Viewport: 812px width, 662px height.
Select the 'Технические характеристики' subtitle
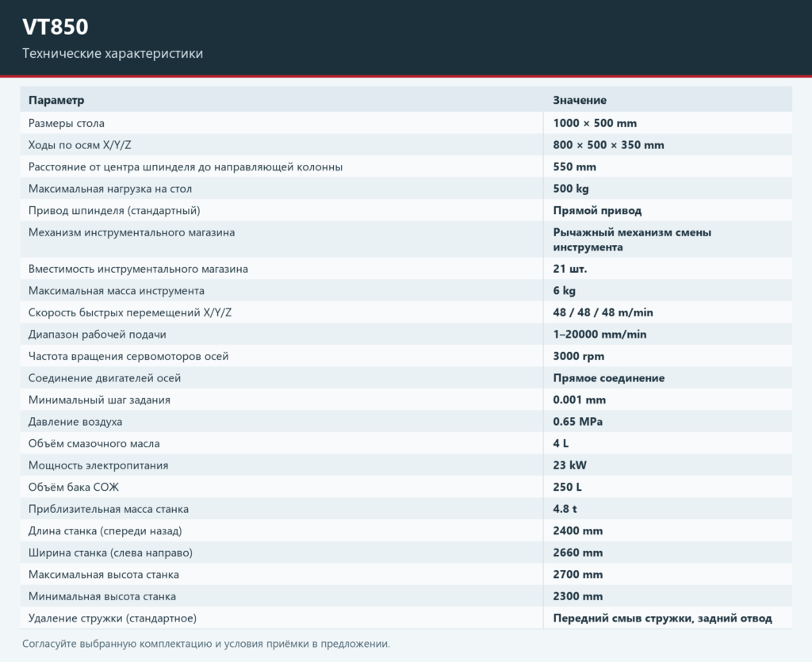coord(113,54)
